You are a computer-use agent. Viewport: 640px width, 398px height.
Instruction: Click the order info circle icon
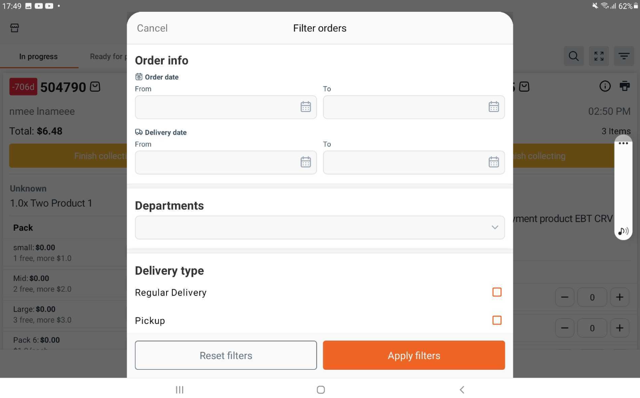[605, 86]
